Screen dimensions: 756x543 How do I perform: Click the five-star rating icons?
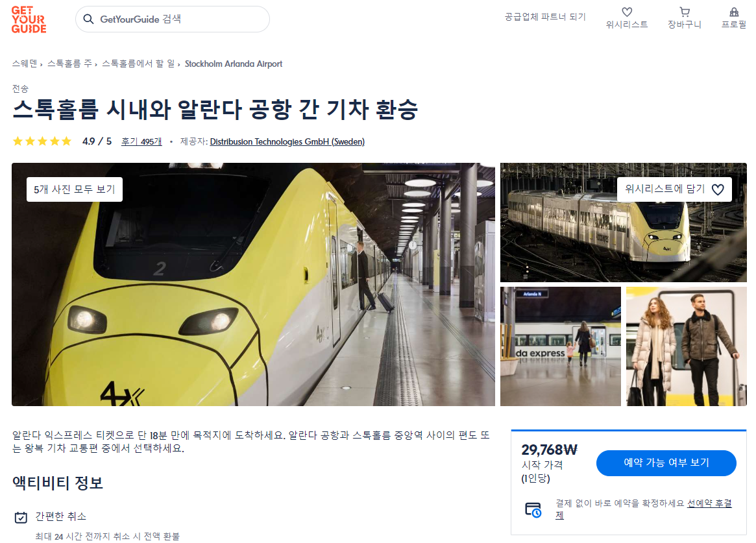pyautogui.click(x=42, y=141)
